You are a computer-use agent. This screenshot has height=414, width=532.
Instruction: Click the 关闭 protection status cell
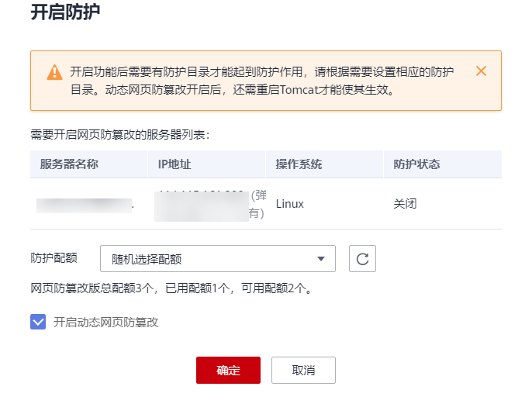[x=405, y=204]
